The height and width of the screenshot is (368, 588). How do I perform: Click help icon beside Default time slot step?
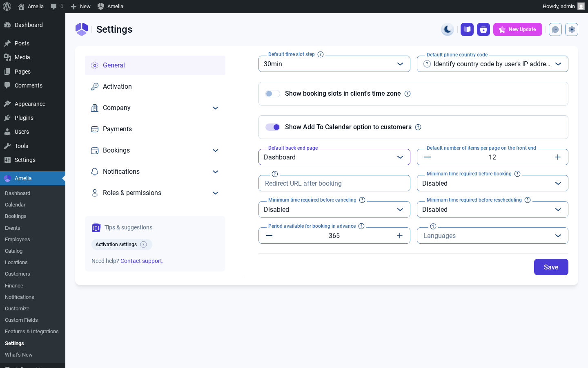pos(321,54)
